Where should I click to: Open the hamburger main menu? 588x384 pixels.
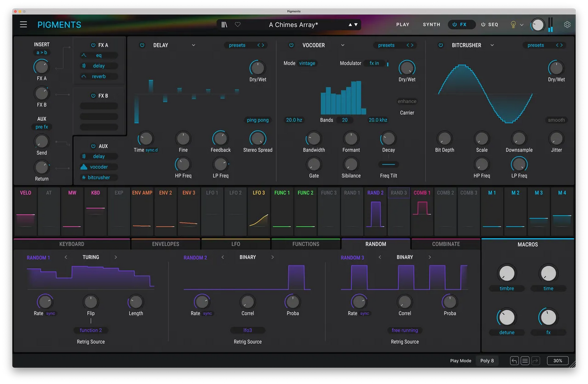(x=24, y=25)
